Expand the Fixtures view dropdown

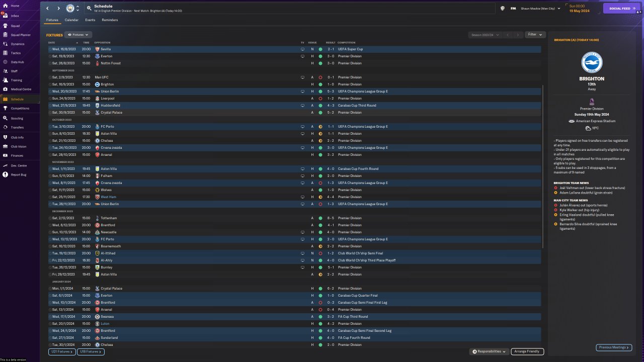coord(78,35)
